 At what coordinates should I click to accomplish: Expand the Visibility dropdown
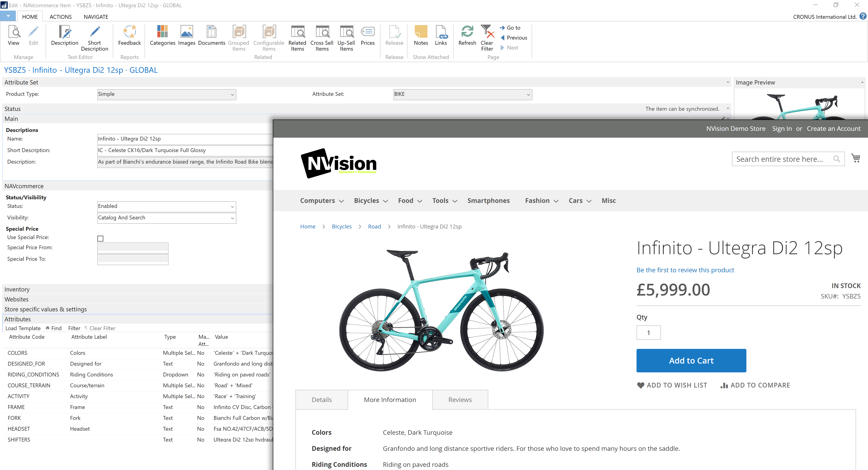[x=232, y=218]
